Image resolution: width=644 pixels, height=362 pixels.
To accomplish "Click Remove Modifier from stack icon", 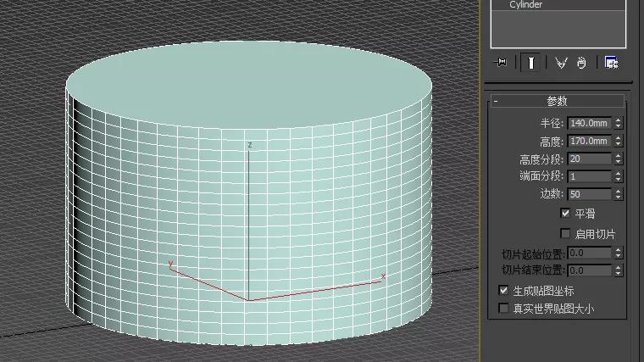I will tap(581, 63).
